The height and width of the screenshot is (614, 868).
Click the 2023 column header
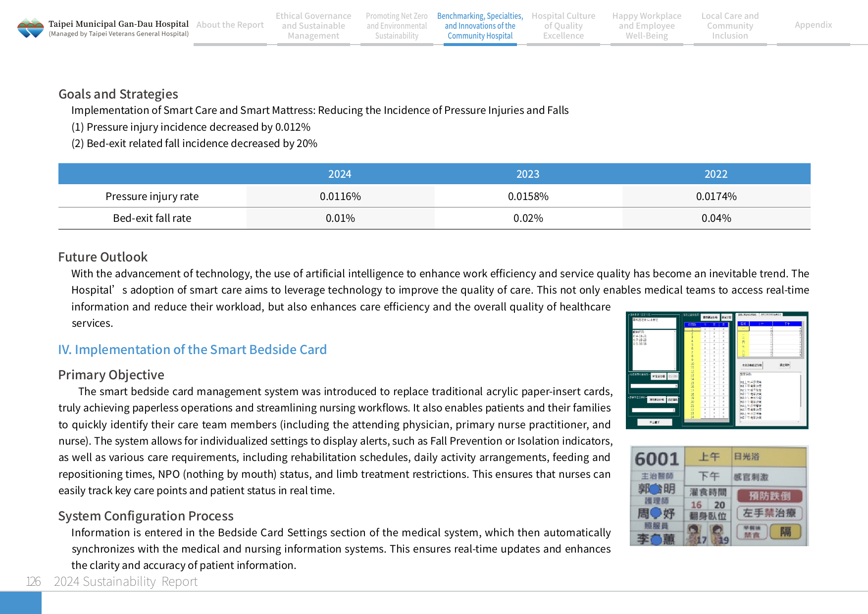click(528, 174)
